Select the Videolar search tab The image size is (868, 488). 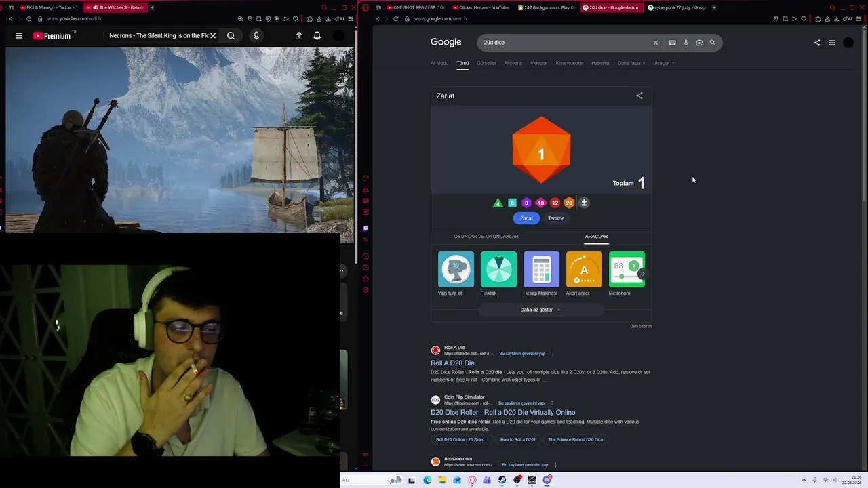pos(539,63)
